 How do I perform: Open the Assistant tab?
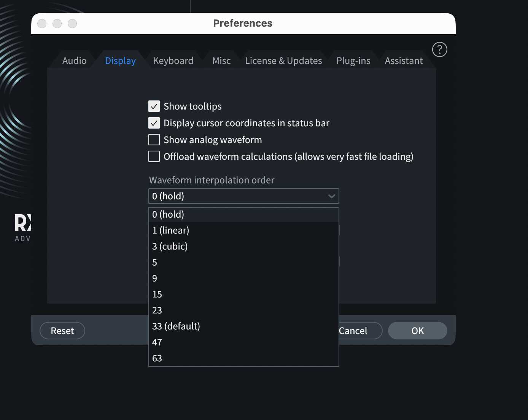point(404,61)
